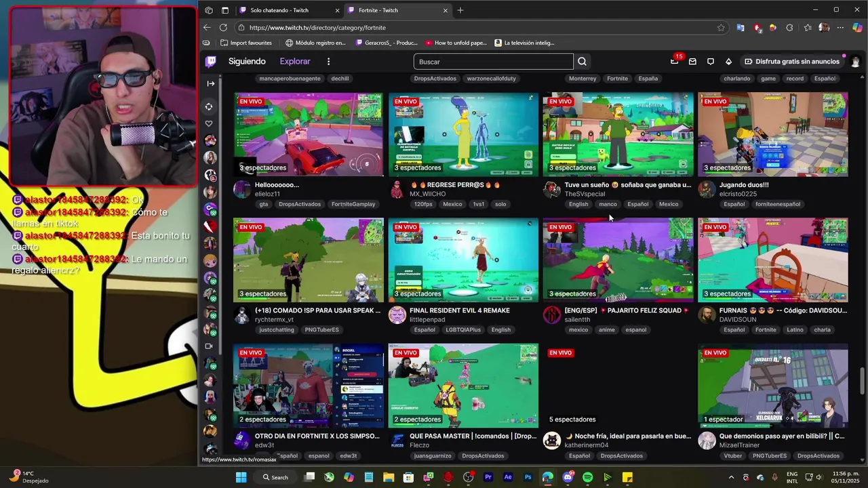Open channel link elieloz11

[x=267, y=194]
